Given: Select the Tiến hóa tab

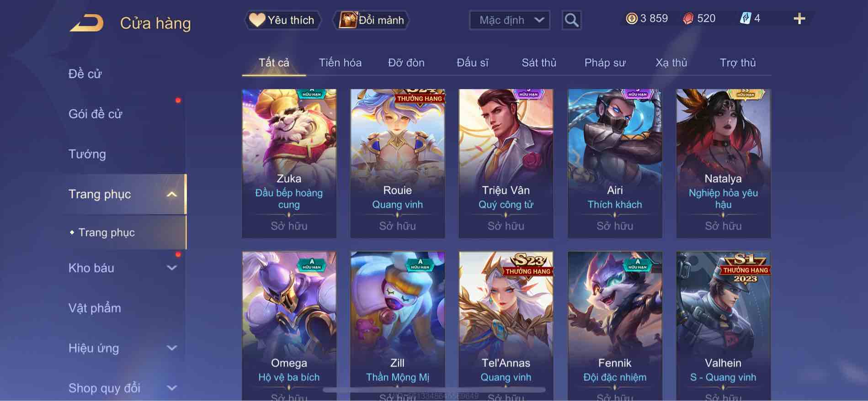Looking at the screenshot, I should click(x=340, y=63).
